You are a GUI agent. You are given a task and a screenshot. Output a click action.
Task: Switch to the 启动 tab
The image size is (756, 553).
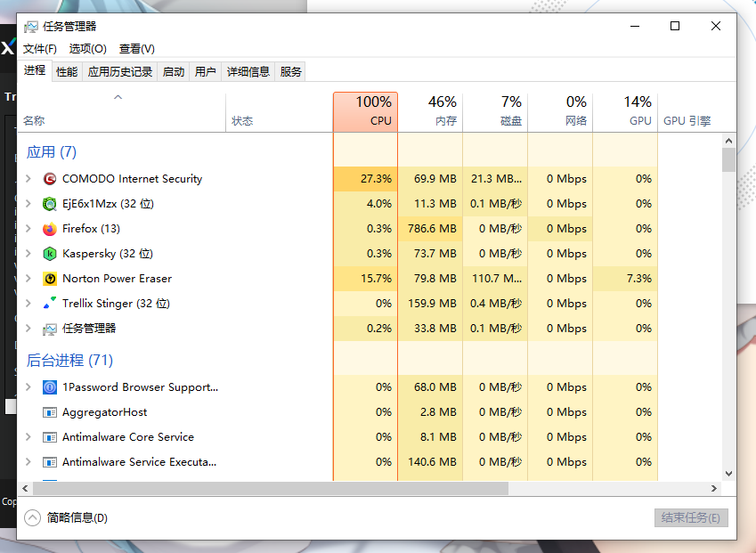(x=174, y=72)
